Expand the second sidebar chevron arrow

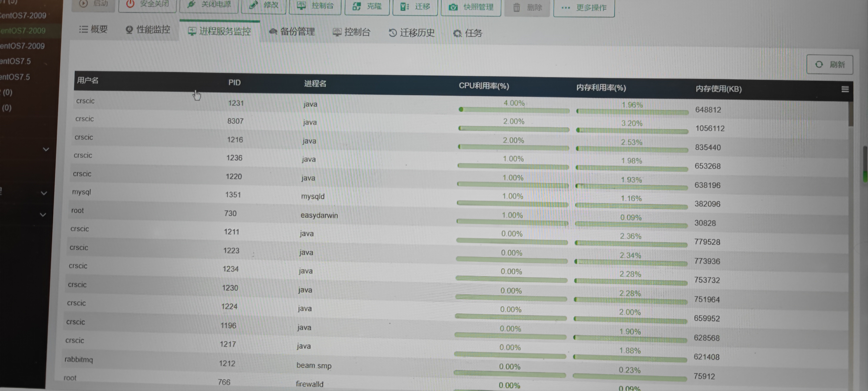pyautogui.click(x=44, y=193)
